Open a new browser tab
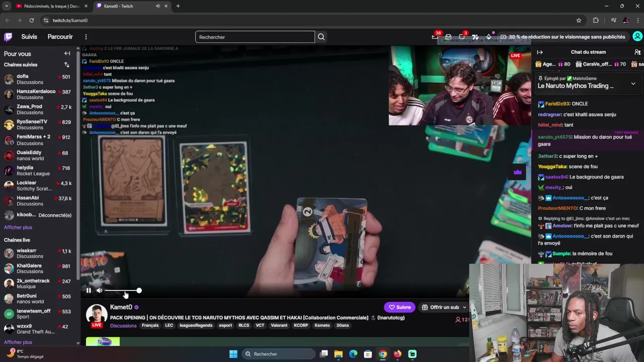The width and height of the screenshot is (644, 362). pyautogui.click(x=178, y=6)
